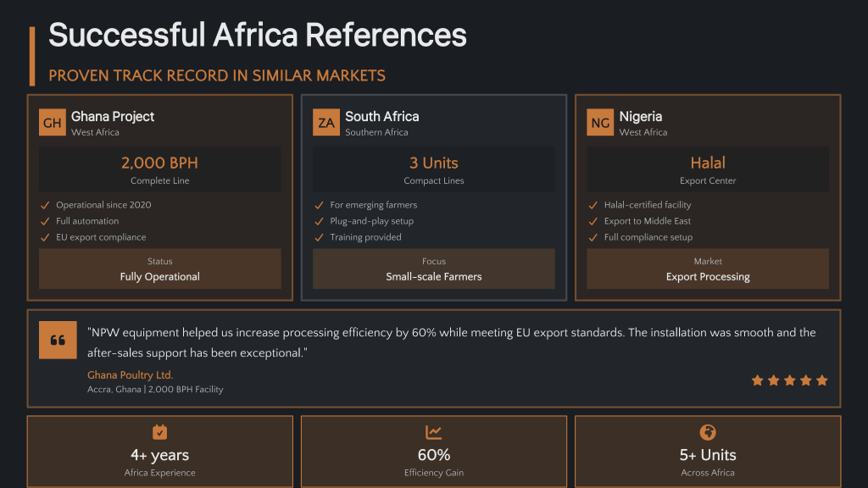Click the five-star rating icons
868x488 pixels.
click(x=789, y=380)
